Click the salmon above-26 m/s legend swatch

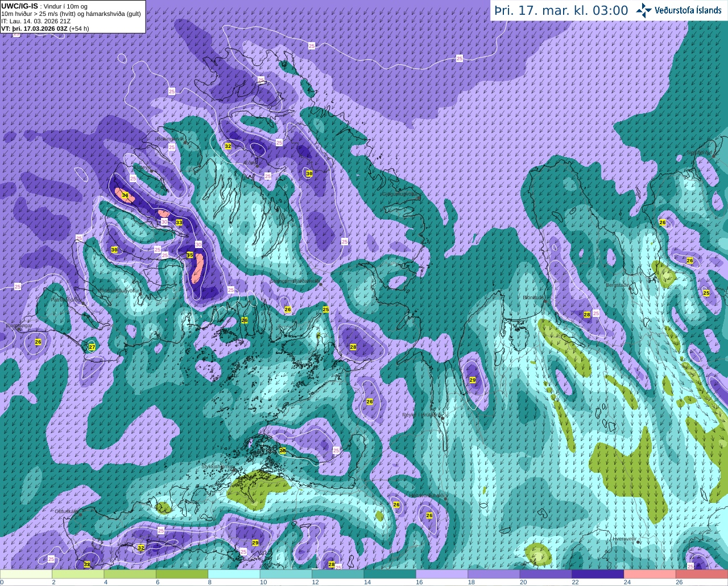(702, 574)
